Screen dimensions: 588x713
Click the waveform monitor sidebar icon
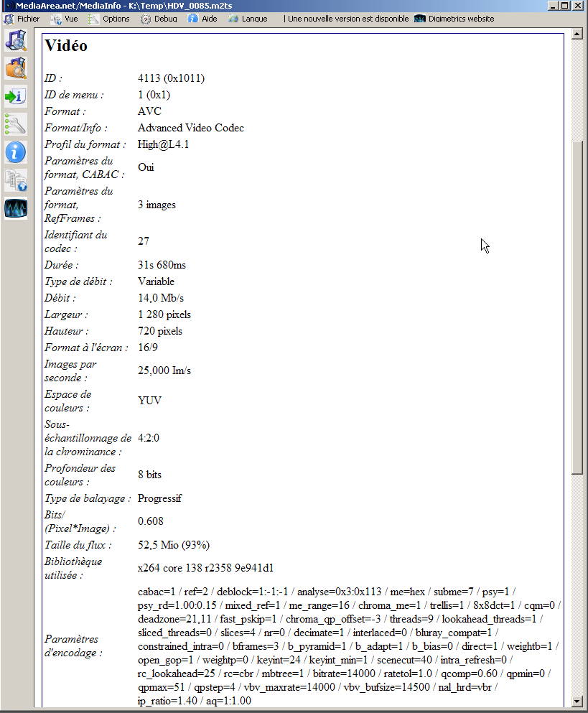[x=16, y=208]
